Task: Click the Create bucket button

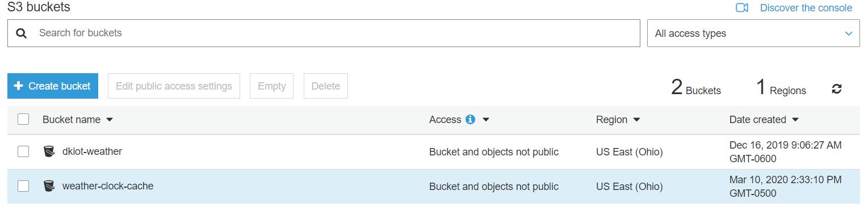Action: (53, 86)
